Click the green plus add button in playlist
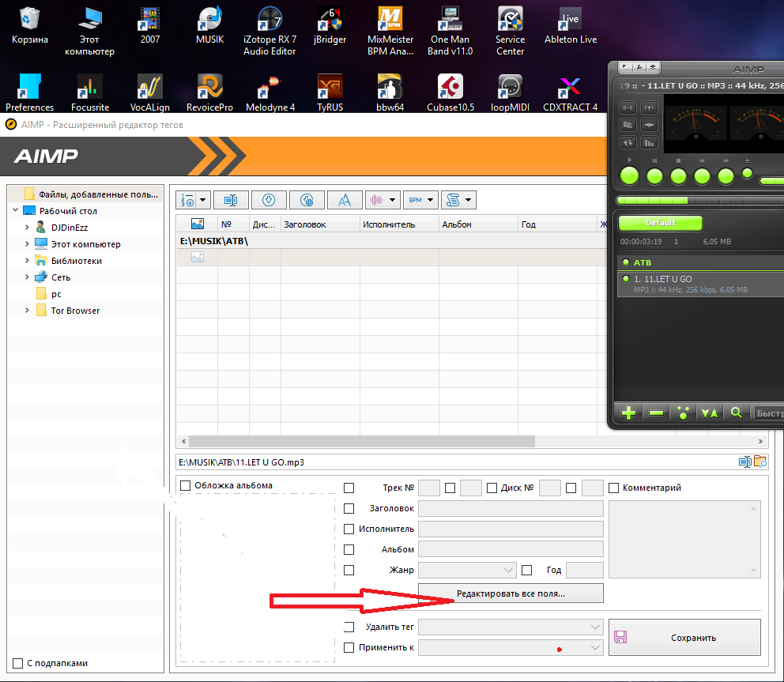Screen dimensions: 784x682 click(x=628, y=413)
